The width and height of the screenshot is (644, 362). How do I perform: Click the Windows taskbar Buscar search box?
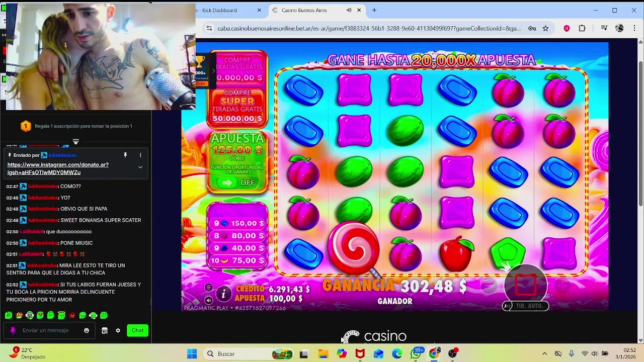(250, 354)
